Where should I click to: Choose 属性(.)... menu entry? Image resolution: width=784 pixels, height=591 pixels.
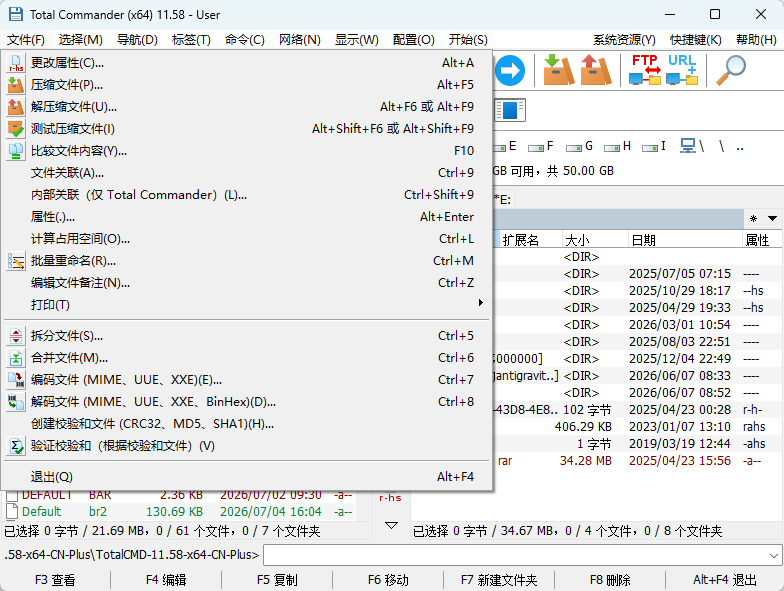(248, 217)
